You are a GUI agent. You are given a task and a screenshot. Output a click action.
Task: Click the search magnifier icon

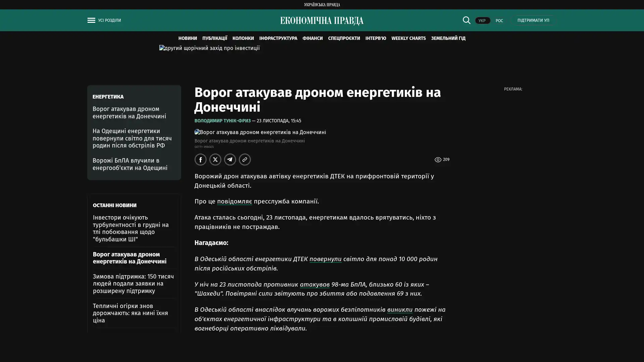(466, 20)
